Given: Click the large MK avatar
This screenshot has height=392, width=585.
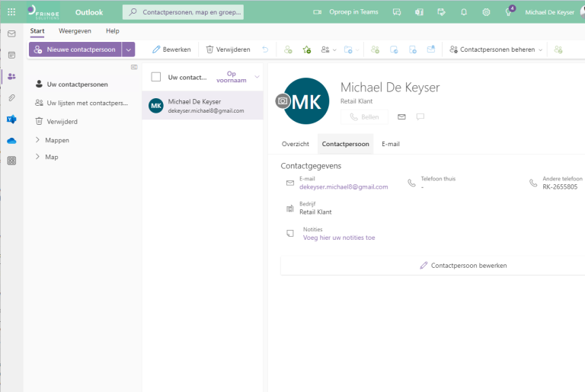Looking at the screenshot, I should click(306, 101).
